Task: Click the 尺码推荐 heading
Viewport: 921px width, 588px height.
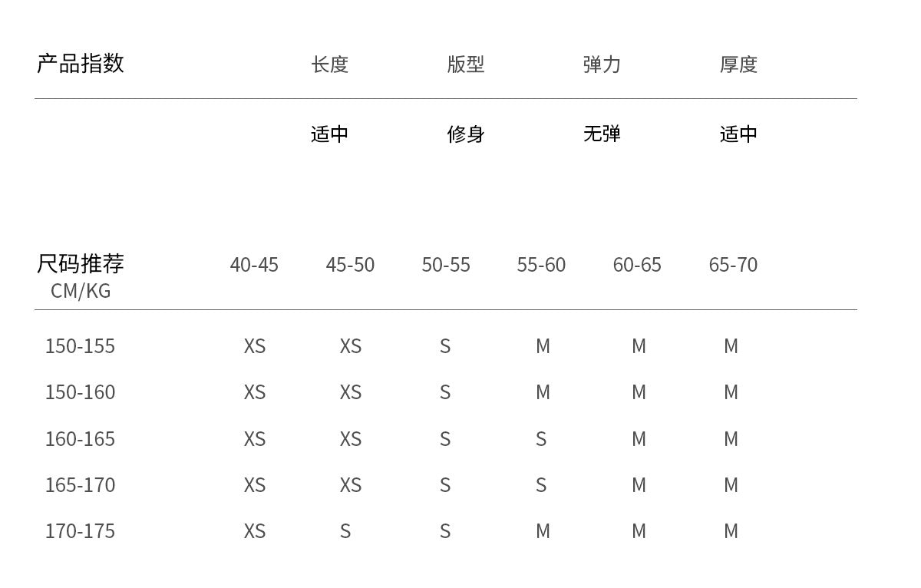Action: tap(80, 264)
